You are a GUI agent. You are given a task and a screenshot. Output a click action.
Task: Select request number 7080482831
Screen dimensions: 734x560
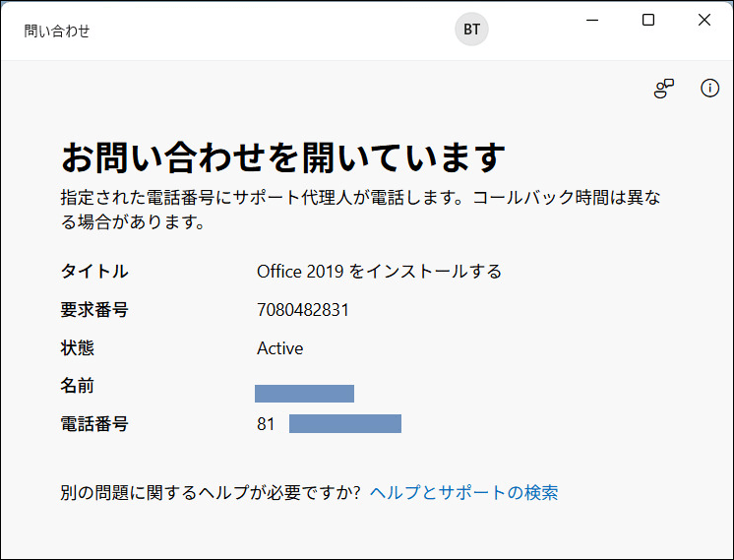(303, 310)
